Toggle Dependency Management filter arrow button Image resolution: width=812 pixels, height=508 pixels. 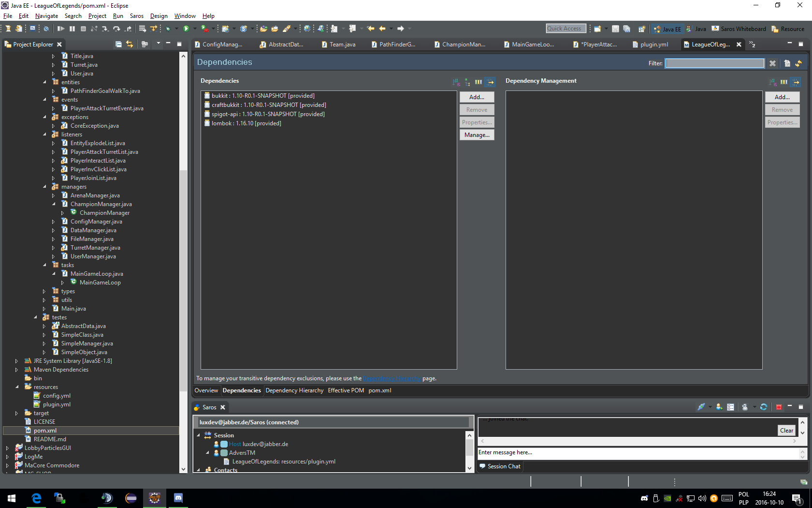click(796, 82)
